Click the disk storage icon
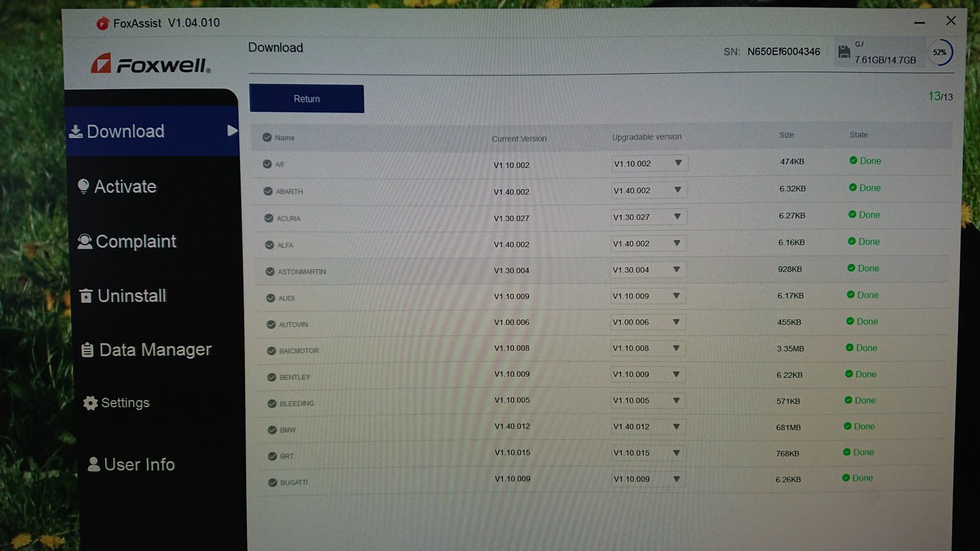This screenshot has height=551, width=980. 844,52
